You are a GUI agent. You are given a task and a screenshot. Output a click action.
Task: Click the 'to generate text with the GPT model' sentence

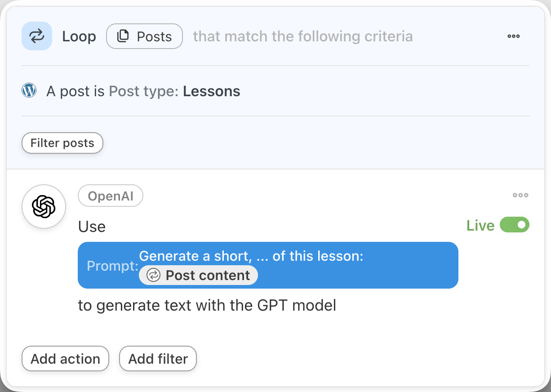tap(207, 306)
